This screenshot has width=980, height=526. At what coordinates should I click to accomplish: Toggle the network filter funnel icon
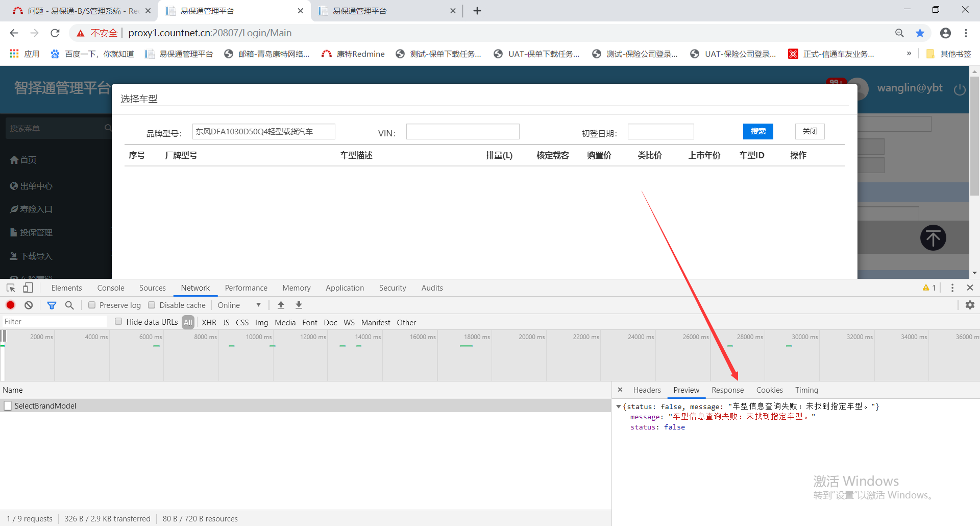pyautogui.click(x=52, y=305)
